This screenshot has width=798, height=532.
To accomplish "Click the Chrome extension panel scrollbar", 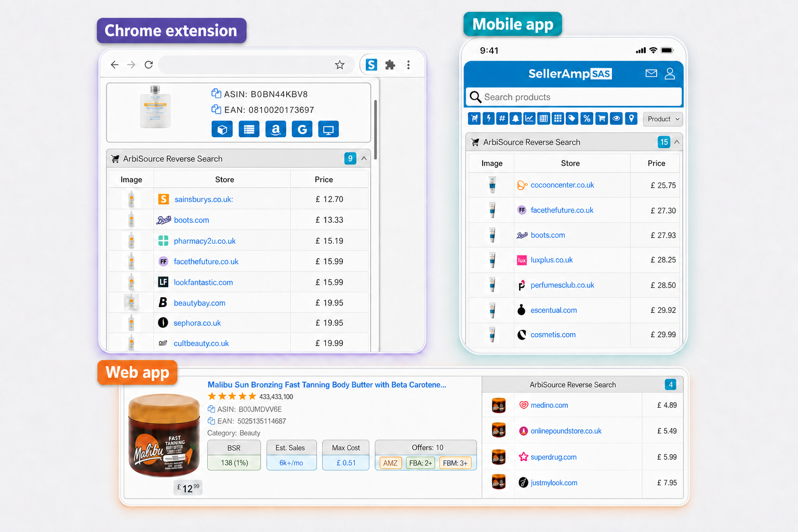I will click(375, 130).
